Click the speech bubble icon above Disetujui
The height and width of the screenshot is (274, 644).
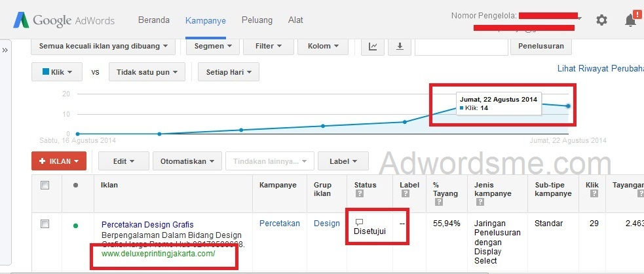[359, 222]
